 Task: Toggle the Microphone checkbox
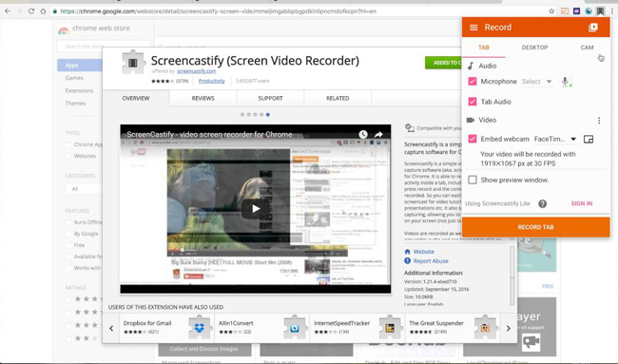tap(473, 82)
